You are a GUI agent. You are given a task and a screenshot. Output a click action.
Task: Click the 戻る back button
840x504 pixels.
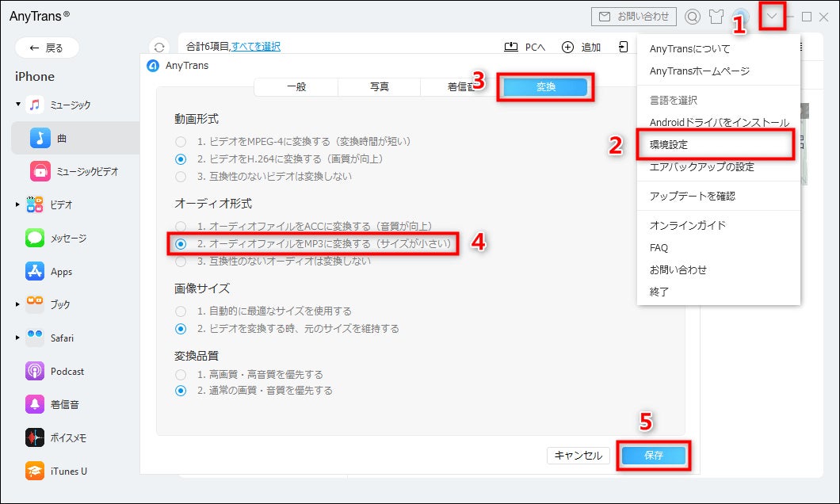click(47, 48)
